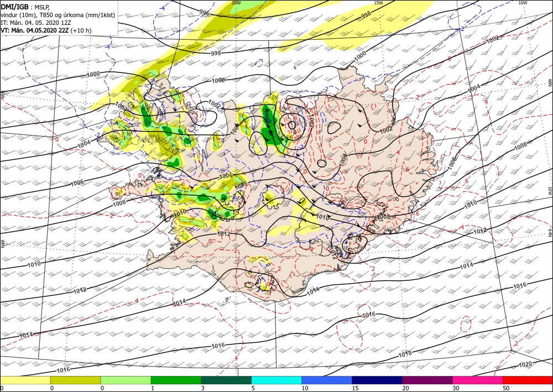Click legend scale value '10'
Viewport: 553px width, 392px height.
point(305,389)
